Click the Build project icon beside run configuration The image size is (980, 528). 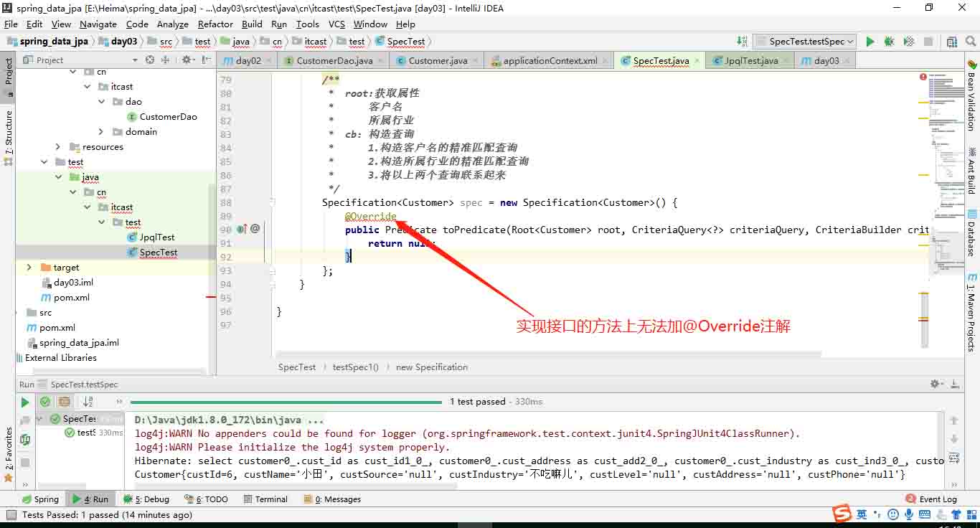pos(743,42)
